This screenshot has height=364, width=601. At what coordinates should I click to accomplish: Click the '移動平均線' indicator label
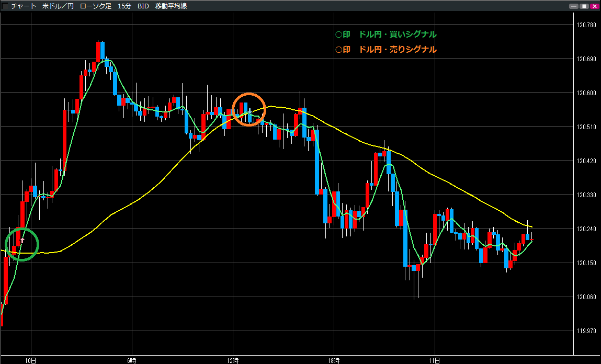click(171, 6)
